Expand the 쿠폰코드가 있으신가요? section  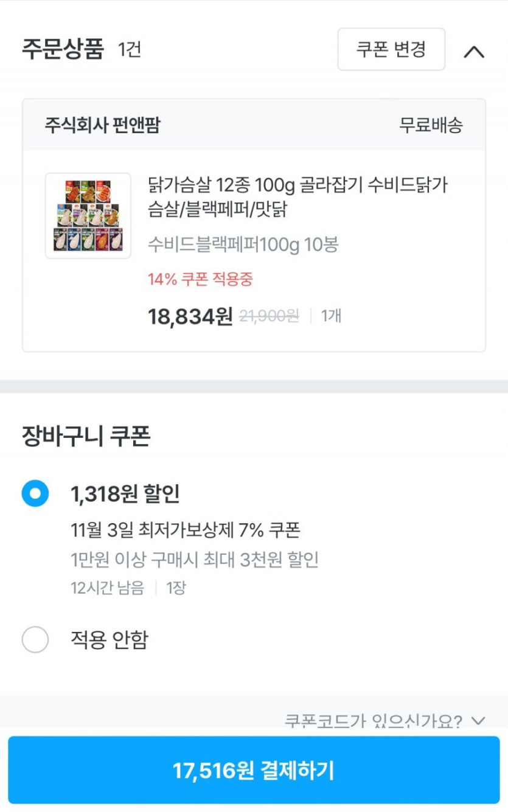point(373,721)
